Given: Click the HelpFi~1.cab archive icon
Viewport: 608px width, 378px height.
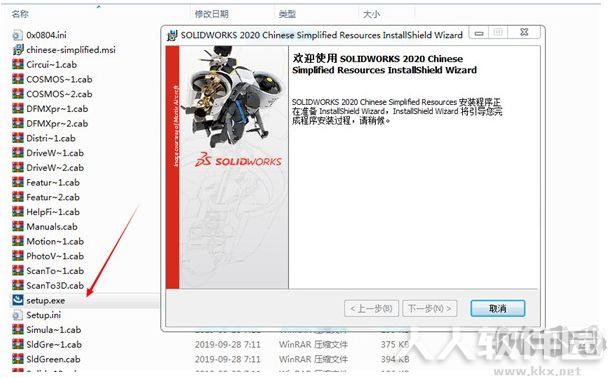Looking at the screenshot, I should coord(17,212).
